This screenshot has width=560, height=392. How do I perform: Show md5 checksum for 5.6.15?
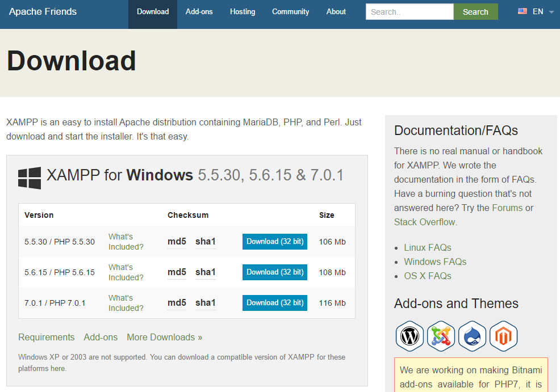tap(177, 272)
